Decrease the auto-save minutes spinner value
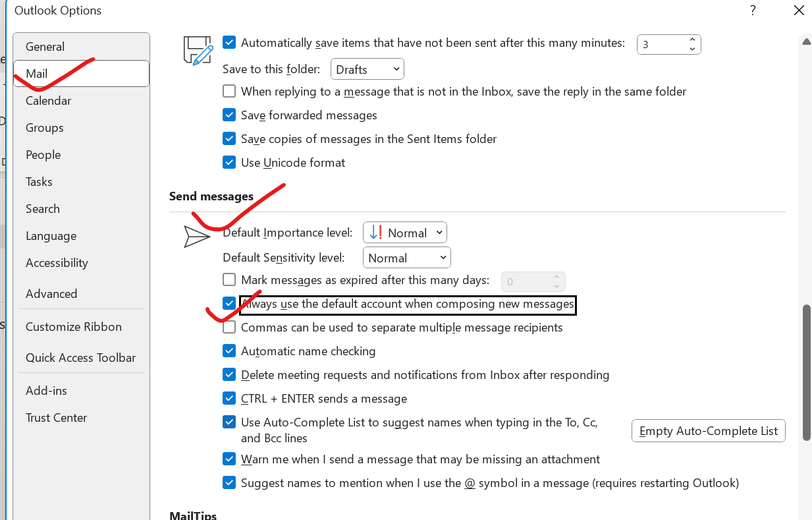The width and height of the screenshot is (812, 520). [692, 49]
